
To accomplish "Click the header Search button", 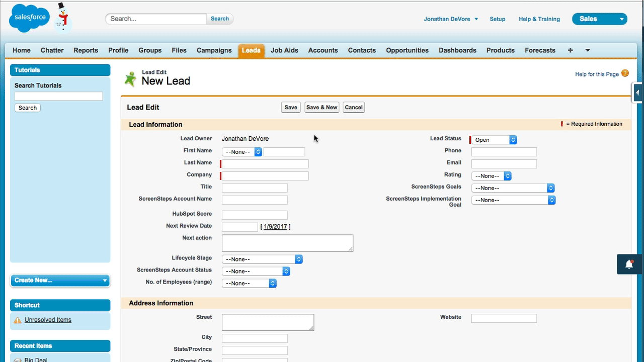I will click(220, 19).
